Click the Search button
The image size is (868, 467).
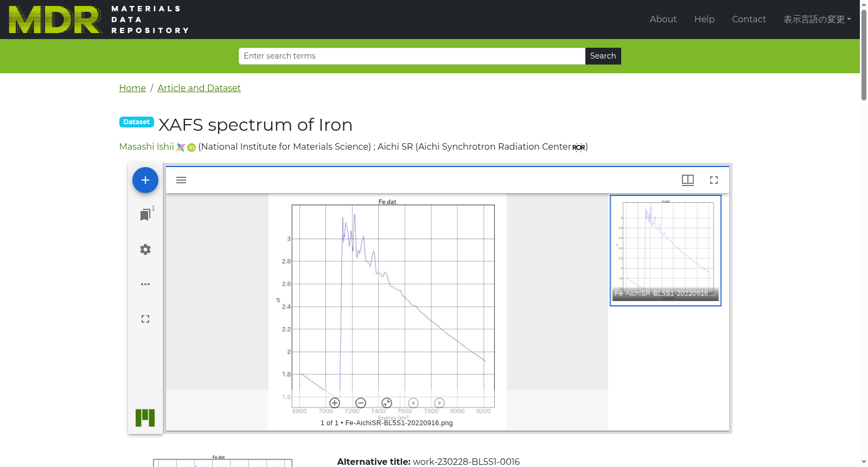click(603, 56)
